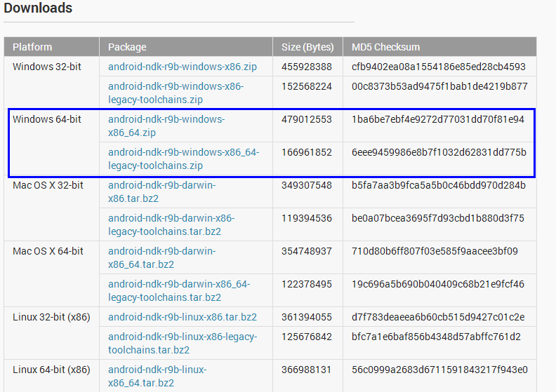Image resolution: width=556 pixels, height=392 pixels.
Task: Click size value 479012553
Action: tap(307, 119)
